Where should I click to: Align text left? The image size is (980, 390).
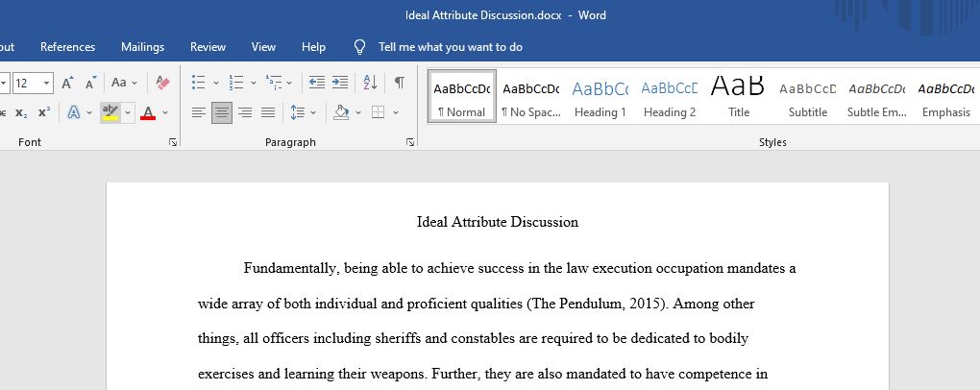tap(199, 112)
